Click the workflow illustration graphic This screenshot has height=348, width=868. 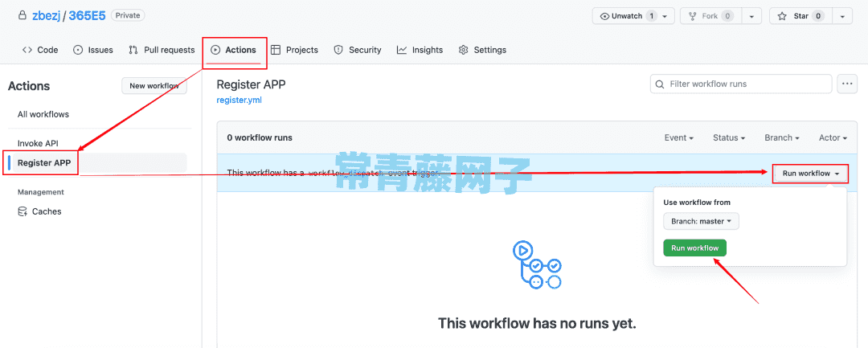(x=537, y=264)
